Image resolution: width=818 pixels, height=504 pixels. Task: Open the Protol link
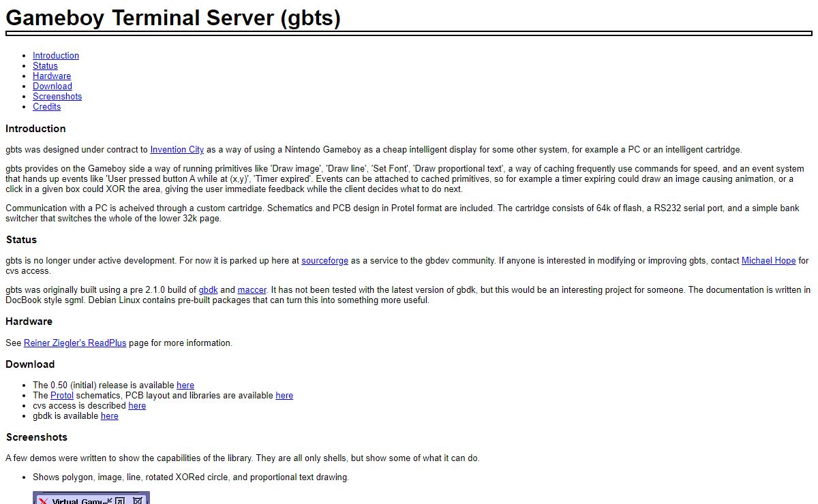pyautogui.click(x=62, y=396)
